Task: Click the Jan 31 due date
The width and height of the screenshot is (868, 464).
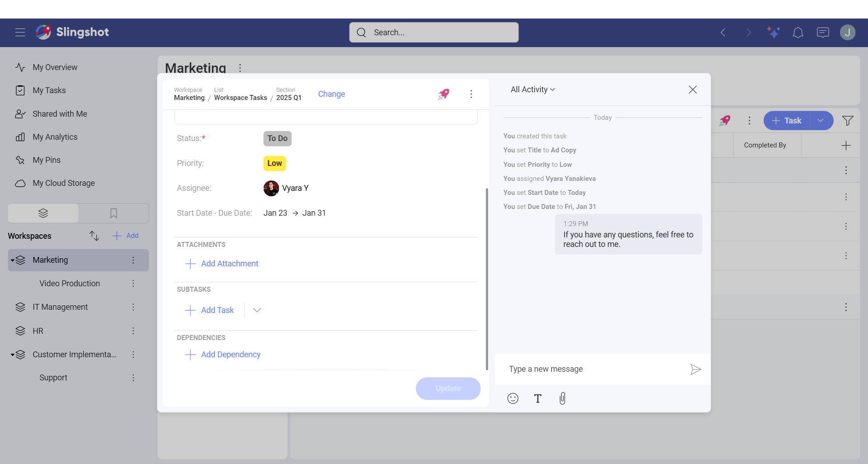Action: 314,213
